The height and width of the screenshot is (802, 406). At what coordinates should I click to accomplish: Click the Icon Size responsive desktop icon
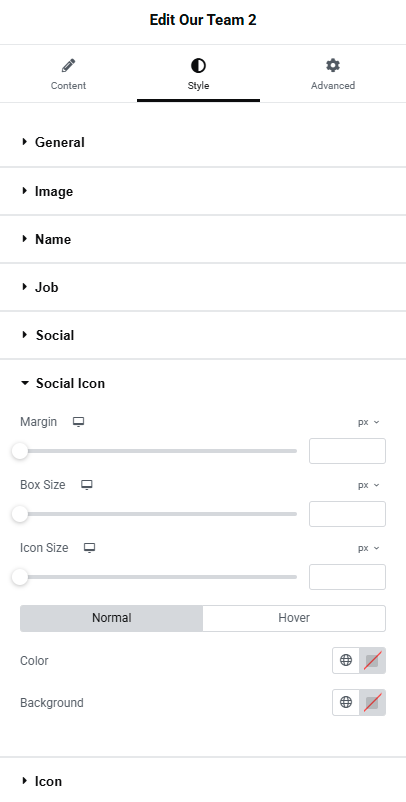[x=89, y=548]
